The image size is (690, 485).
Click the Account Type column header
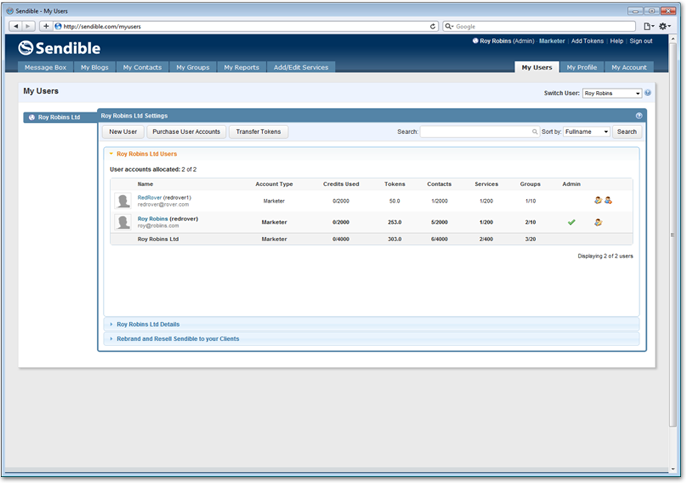(274, 184)
